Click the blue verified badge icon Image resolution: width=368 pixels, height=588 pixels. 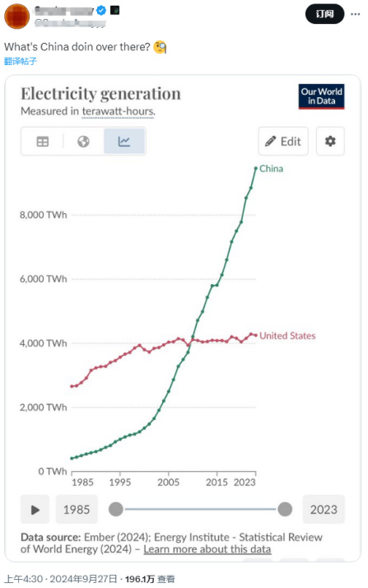(101, 11)
